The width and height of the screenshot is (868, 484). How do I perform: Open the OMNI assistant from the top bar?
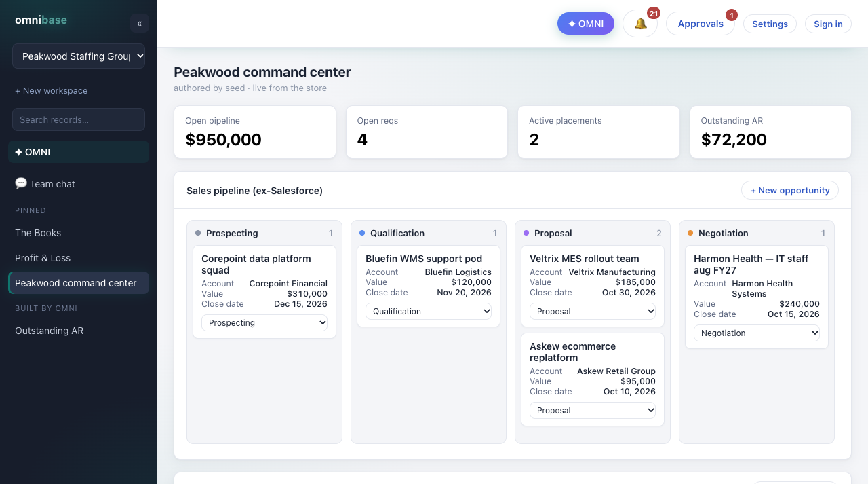click(x=586, y=24)
